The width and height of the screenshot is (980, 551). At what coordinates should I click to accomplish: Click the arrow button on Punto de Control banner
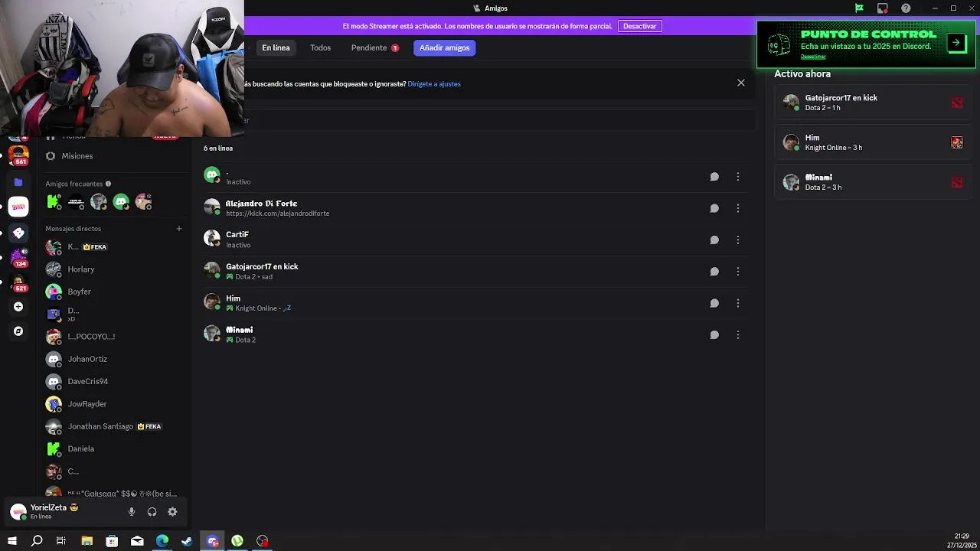(x=956, y=43)
